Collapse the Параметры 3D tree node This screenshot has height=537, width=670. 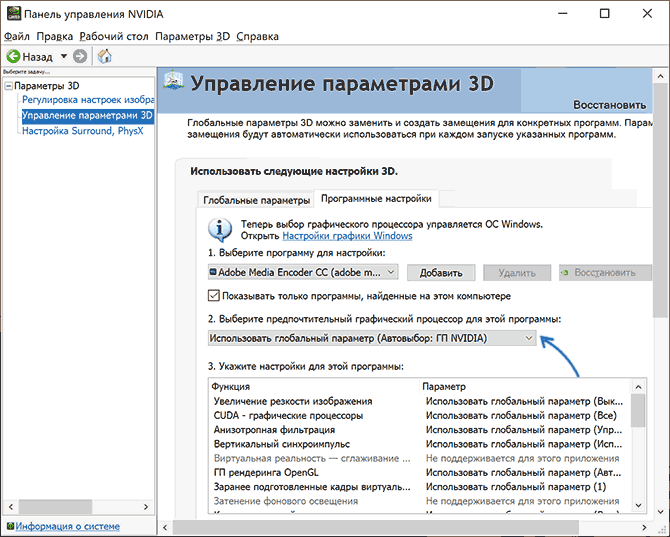click(x=9, y=86)
